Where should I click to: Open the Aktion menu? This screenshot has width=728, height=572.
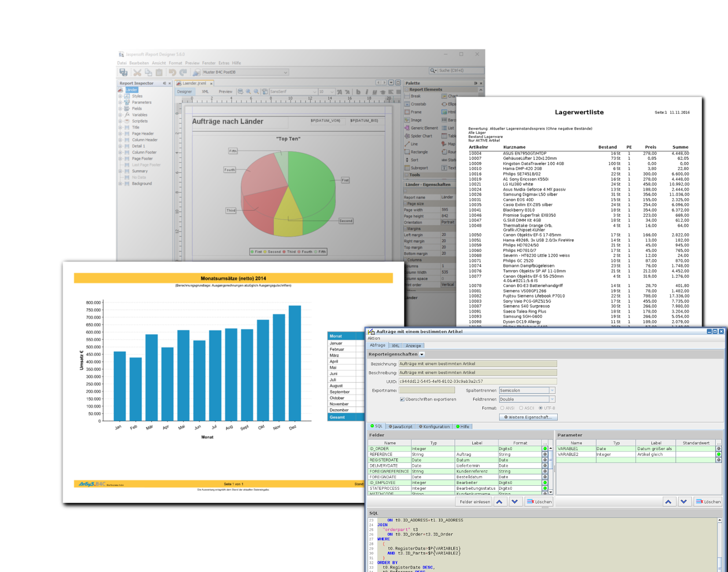tap(374, 338)
